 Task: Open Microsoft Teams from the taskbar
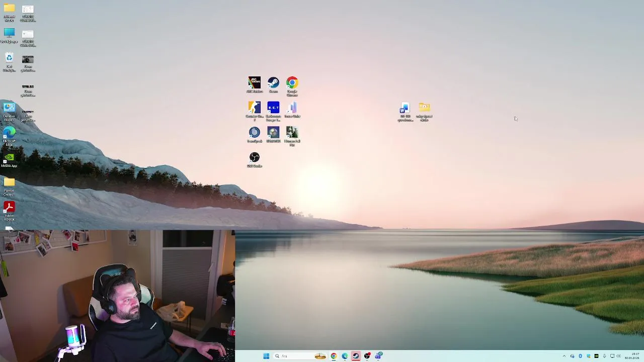coord(378,356)
